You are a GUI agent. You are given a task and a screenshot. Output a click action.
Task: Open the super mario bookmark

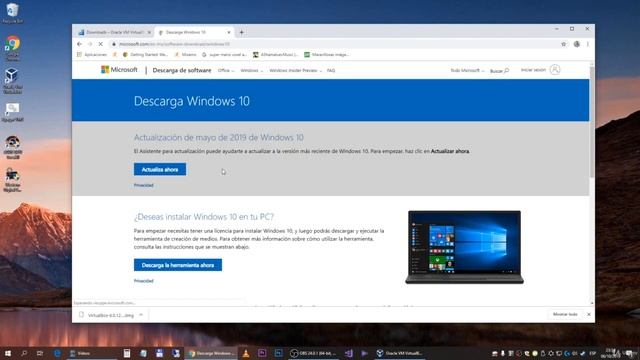224,54
